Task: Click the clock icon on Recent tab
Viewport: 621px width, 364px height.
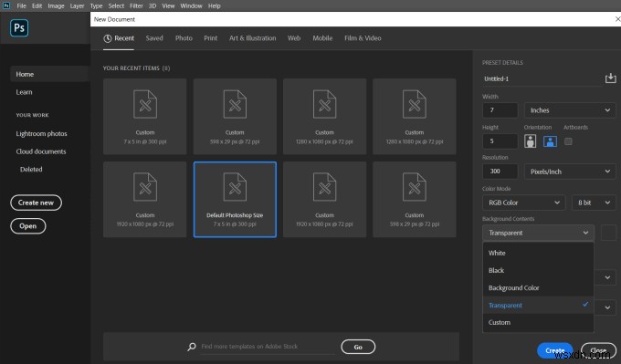Action: pos(108,38)
